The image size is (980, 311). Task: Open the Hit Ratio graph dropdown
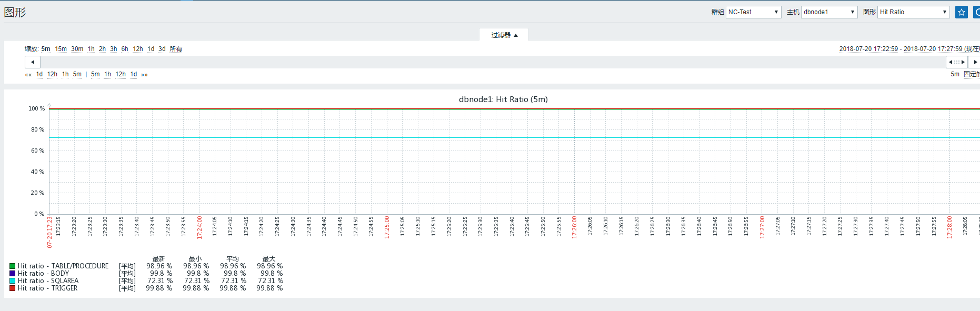913,12
